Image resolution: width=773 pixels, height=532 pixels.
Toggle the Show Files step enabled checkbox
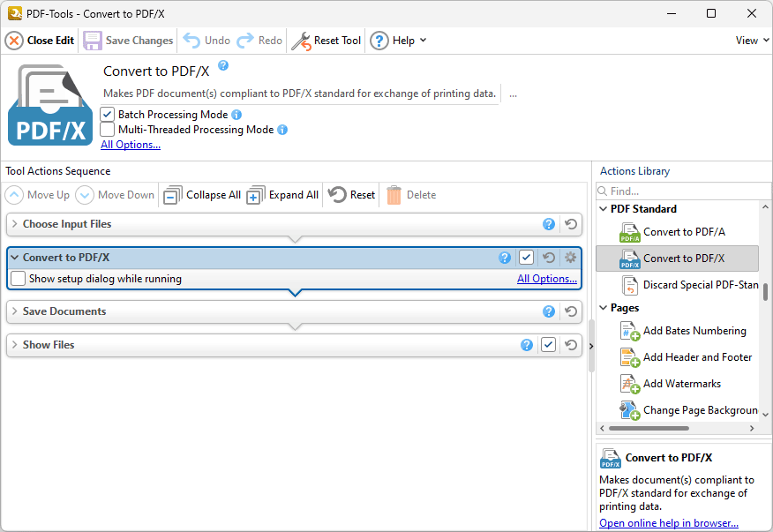pos(548,345)
